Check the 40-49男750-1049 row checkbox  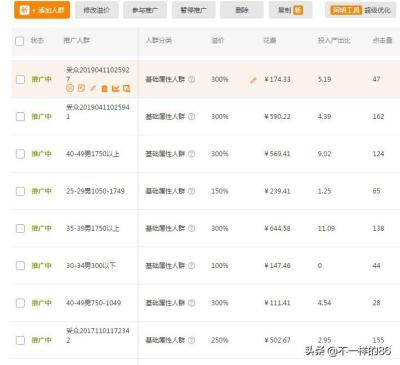click(20, 303)
